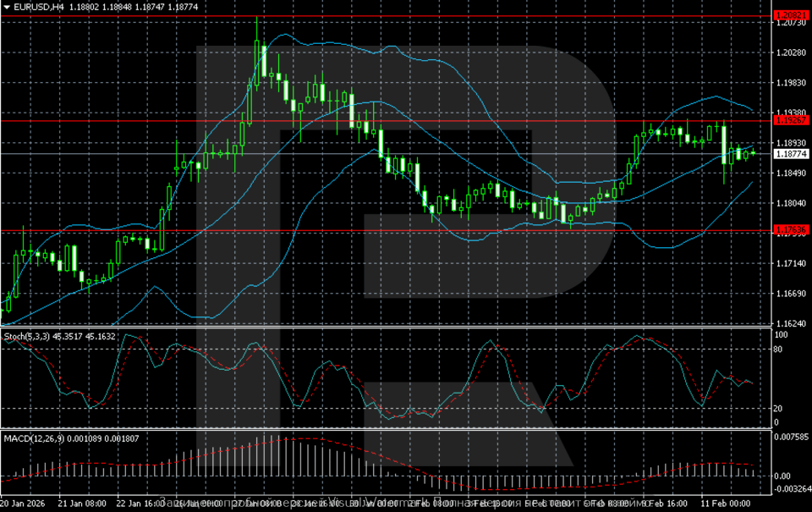The height and width of the screenshot is (512, 812).
Task: Click the Stoch(5,3,3) indicator label
Action: tap(26, 336)
